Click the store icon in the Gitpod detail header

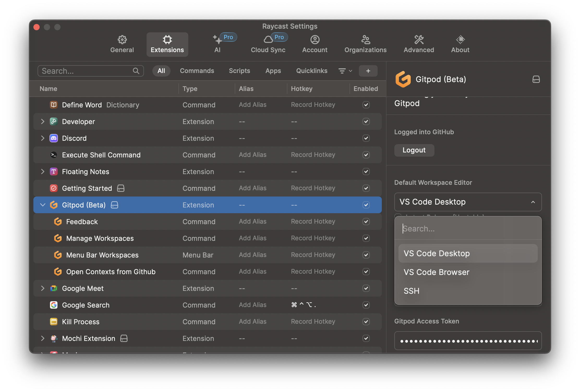(x=536, y=79)
